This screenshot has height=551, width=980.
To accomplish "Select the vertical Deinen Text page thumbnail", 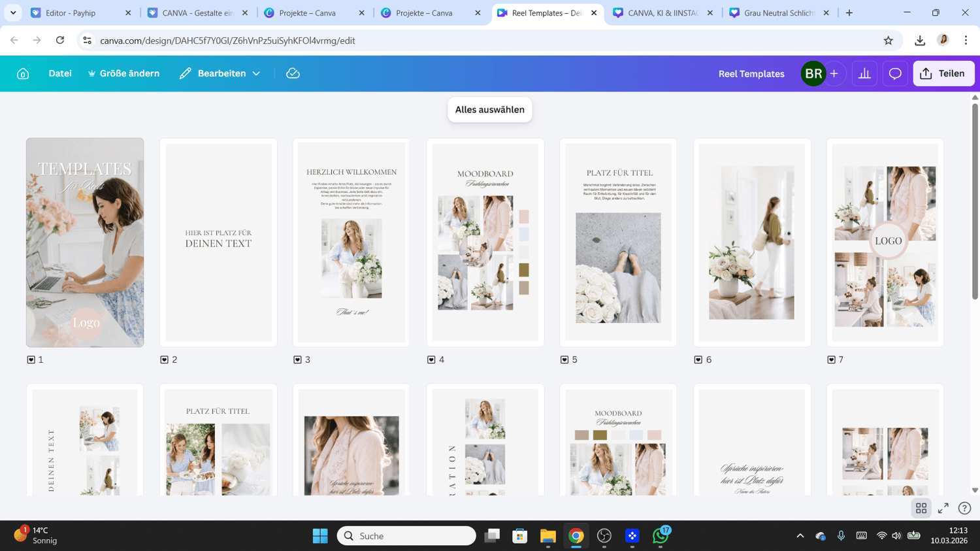I will click(85, 439).
